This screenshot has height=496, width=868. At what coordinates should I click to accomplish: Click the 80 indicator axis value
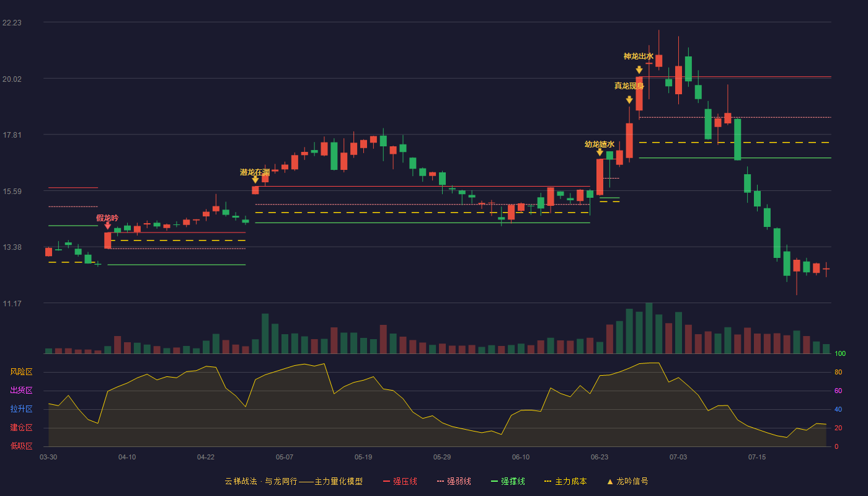click(x=838, y=372)
